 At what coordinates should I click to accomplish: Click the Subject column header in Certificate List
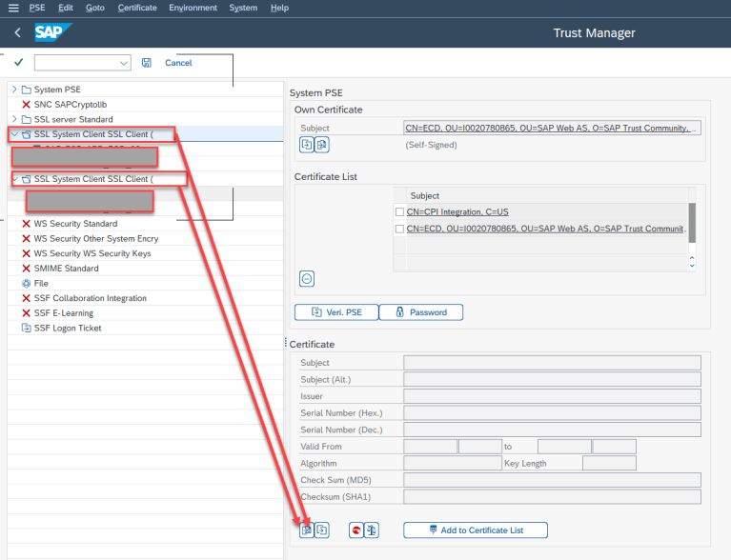point(547,195)
